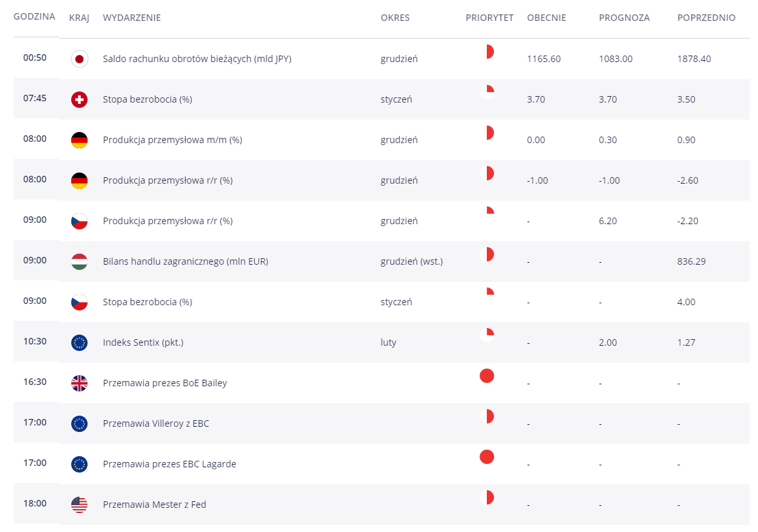The height and width of the screenshot is (532, 758).
Task: Click the priority indicator in the Lagarde speech row
Action: (x=487, y=457)
